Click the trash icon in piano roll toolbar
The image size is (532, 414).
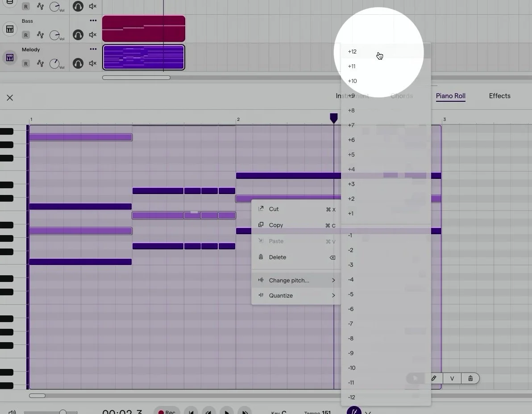click(470, 378)
